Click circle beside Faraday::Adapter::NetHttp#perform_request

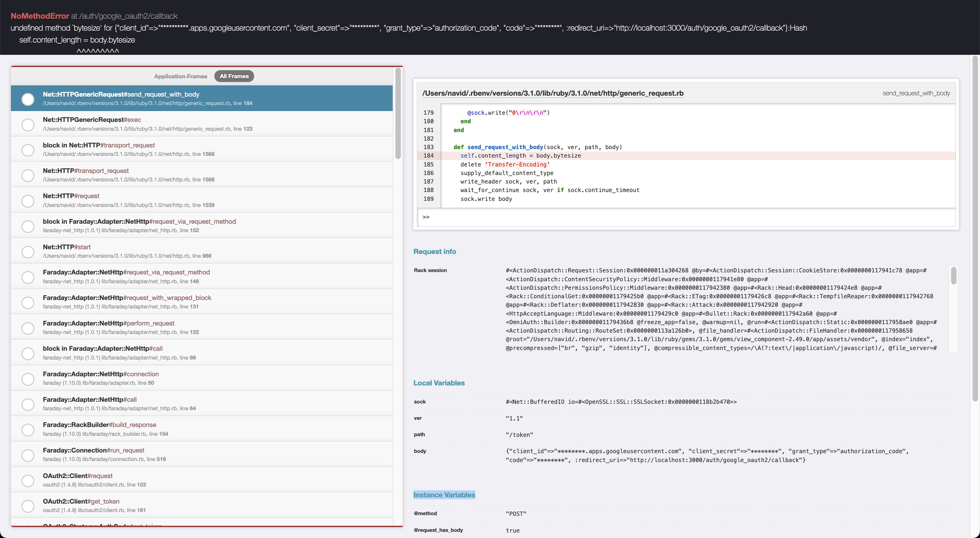[x=28, y=328]
